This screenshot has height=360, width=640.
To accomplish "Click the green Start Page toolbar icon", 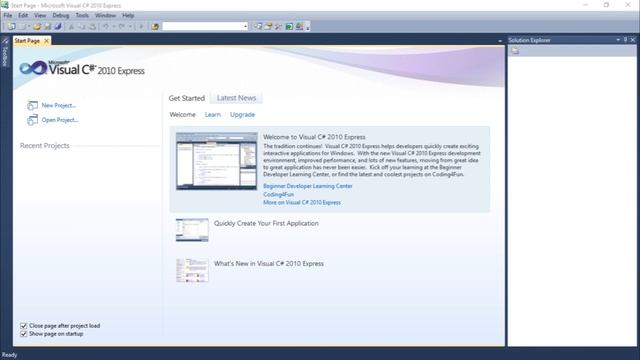I will pyautogui.click(x=289, y=27).
